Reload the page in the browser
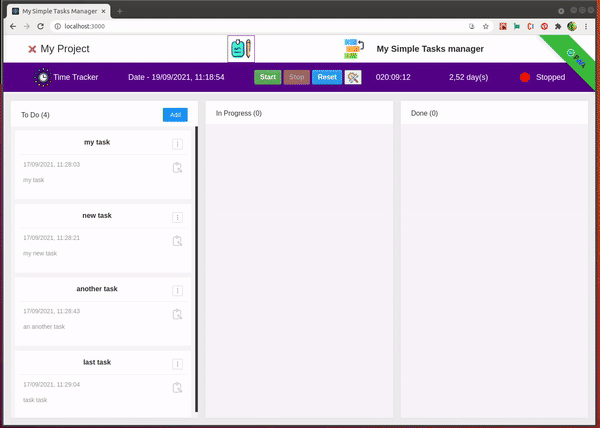The height and width of the screenshot is (428, 600). (41, 26)
